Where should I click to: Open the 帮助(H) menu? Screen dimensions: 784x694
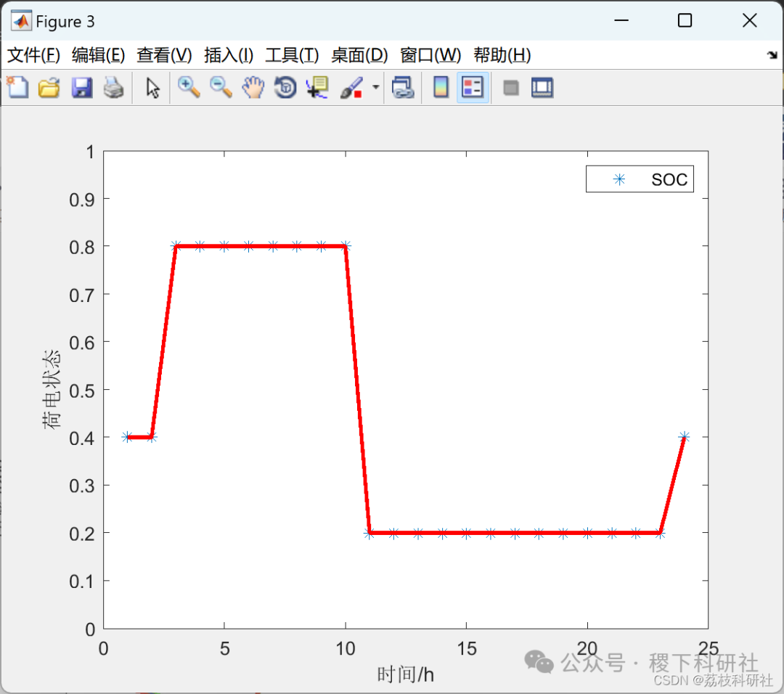(x=502, y=55)
